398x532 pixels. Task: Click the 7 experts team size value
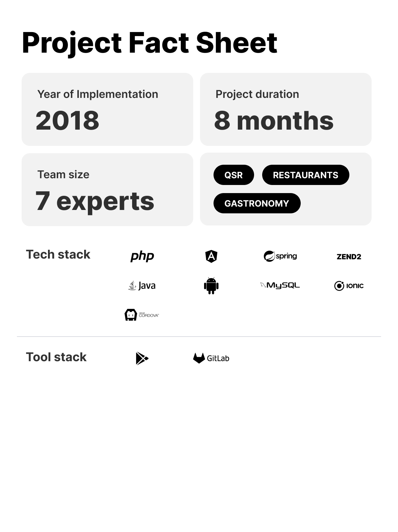(95, 201)
